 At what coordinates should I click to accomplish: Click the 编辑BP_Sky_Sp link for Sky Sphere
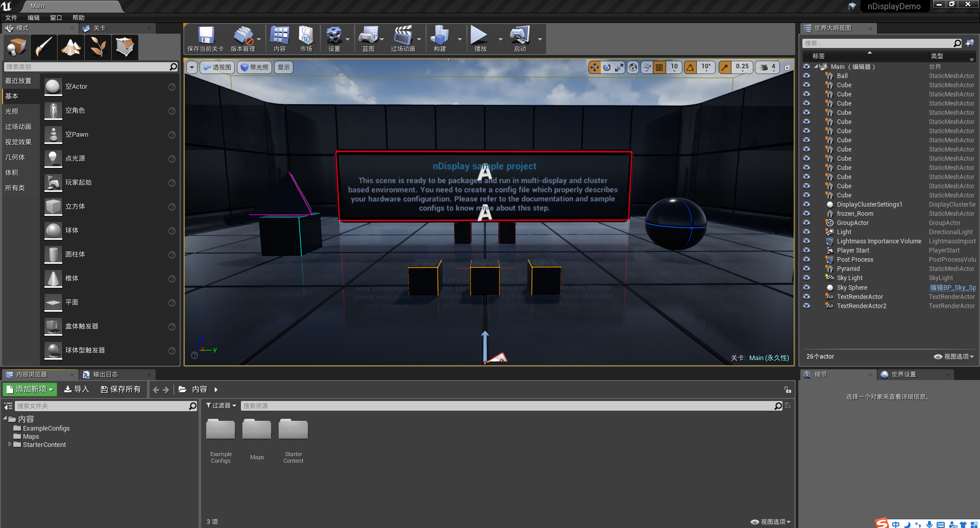coord(952,287)
